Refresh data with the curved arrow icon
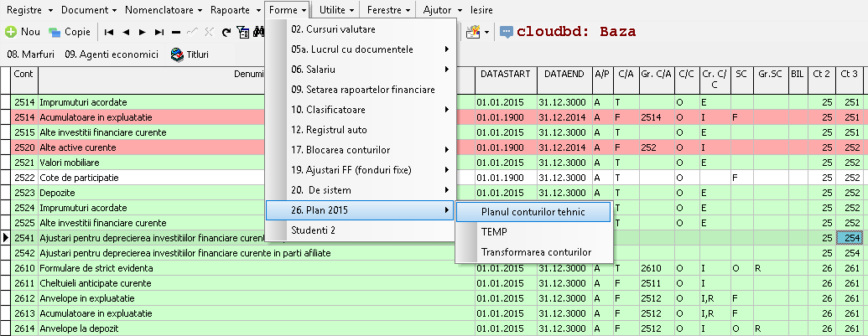This screenshot has width=868, height=336. [226, 32]
